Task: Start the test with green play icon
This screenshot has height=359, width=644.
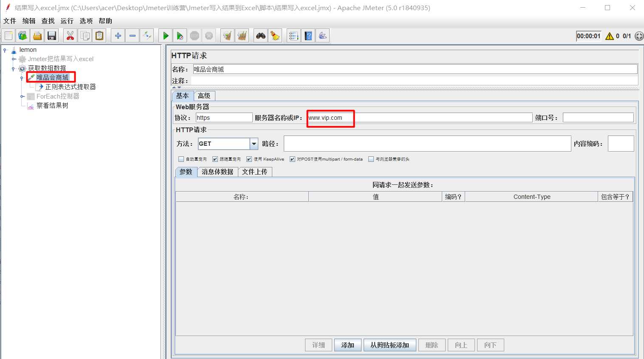Action: coord(166,36)
